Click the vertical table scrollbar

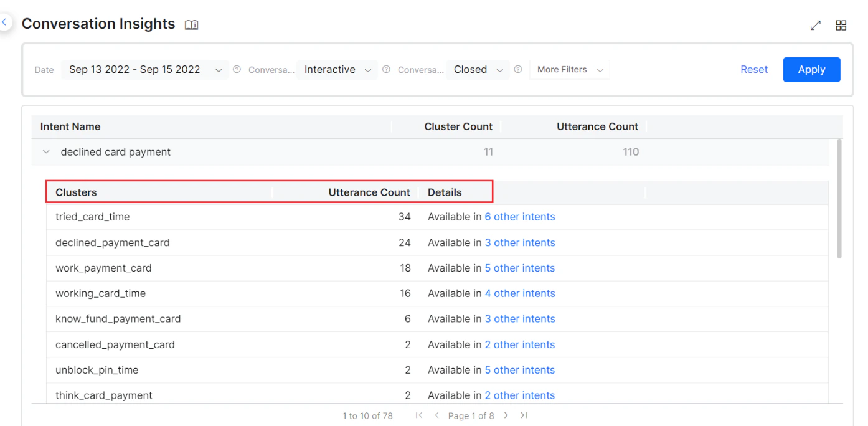coord(839,198)
